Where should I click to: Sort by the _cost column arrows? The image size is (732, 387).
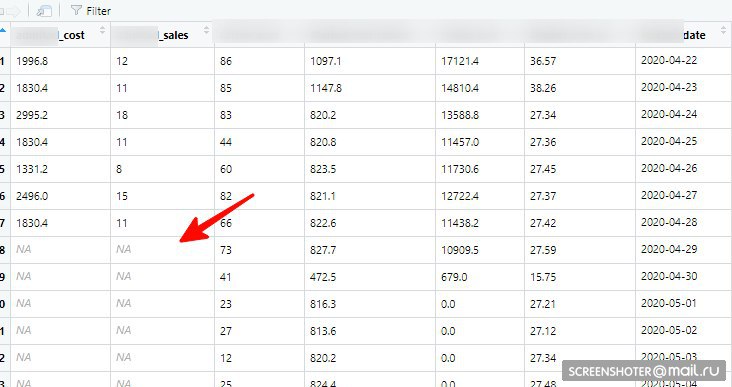click(102, 31)
